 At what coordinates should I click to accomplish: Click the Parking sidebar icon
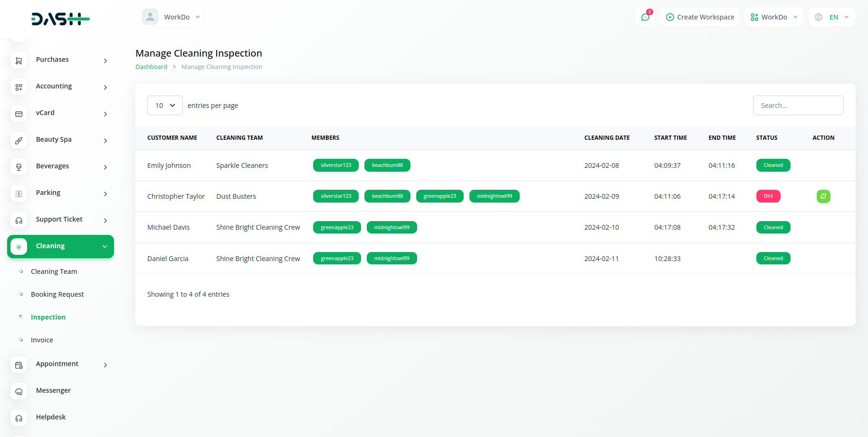point(19,194)
